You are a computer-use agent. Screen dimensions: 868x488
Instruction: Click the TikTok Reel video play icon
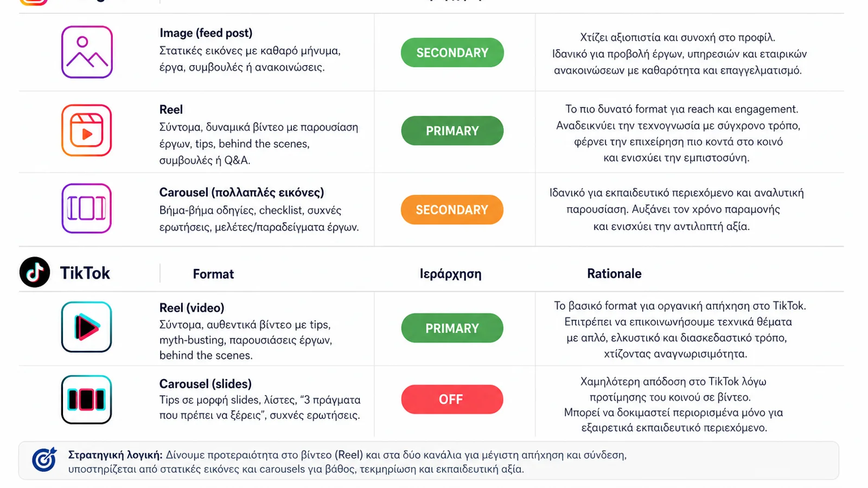pyautogui.click(x=87, y=327)
